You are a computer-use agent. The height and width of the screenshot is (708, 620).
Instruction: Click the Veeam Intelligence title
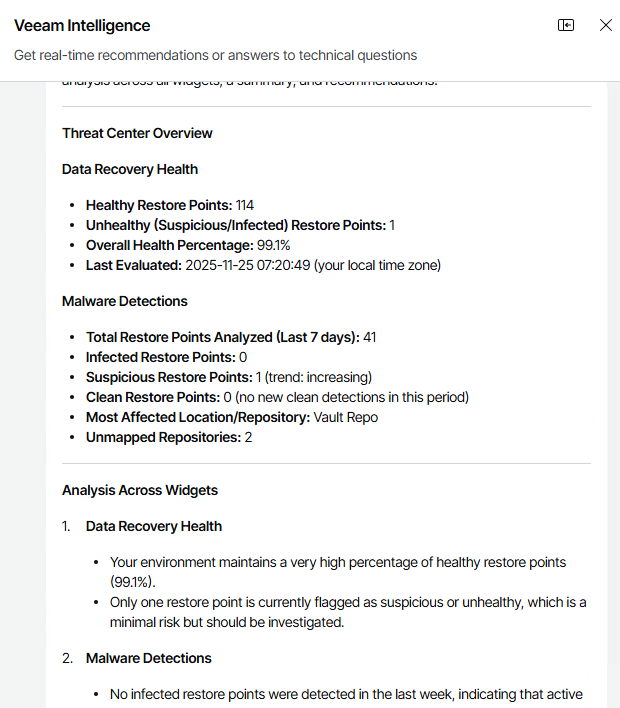pos(82,26)
